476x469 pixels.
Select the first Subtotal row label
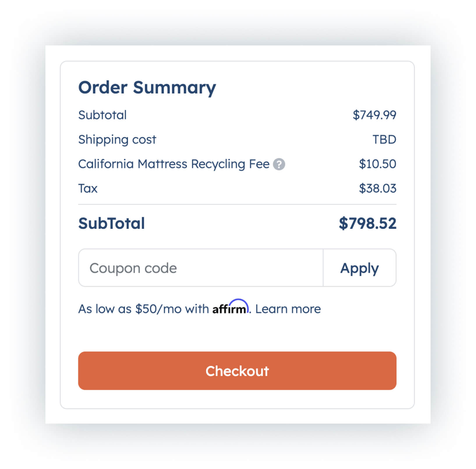click(x=102, y=115)
